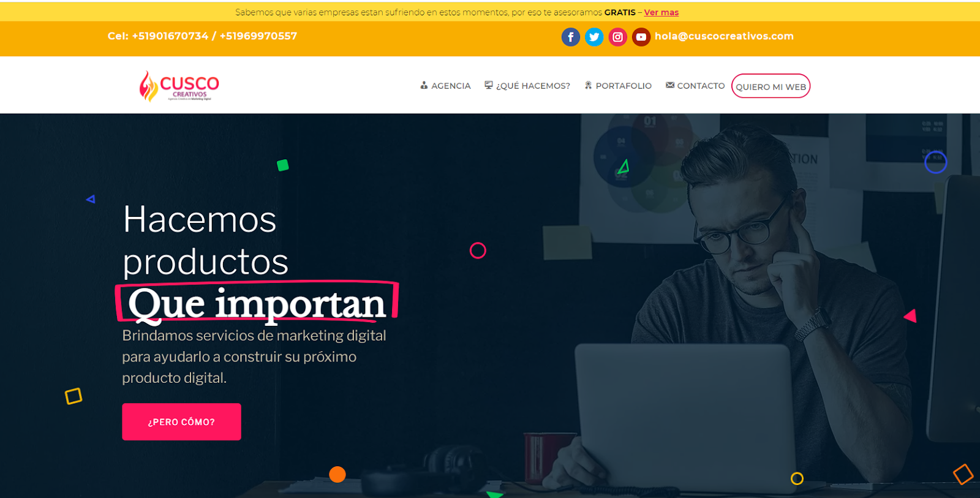Image resolution: width=980 pixels, height=498 pixels.
Task: Open the Instagram social icon
Action: click(617, 37)
